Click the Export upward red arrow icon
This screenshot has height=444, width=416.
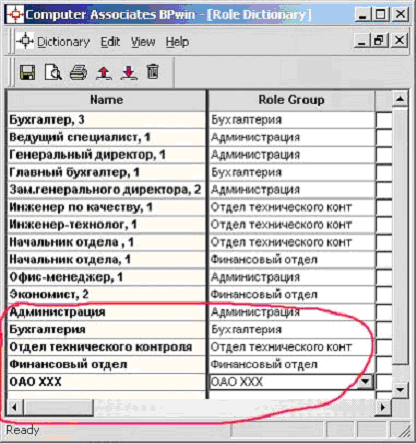104,72
